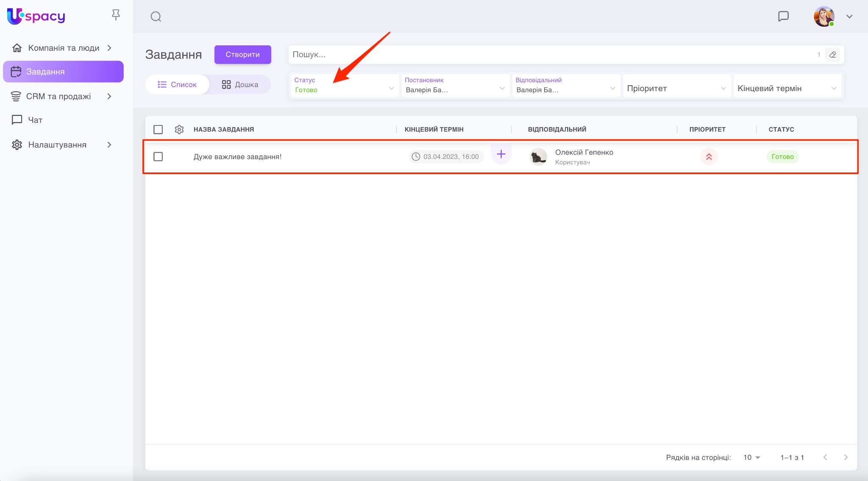The image size is (868, 481).
Task: Open Чат in the sidebar
Action: point(35,120)
